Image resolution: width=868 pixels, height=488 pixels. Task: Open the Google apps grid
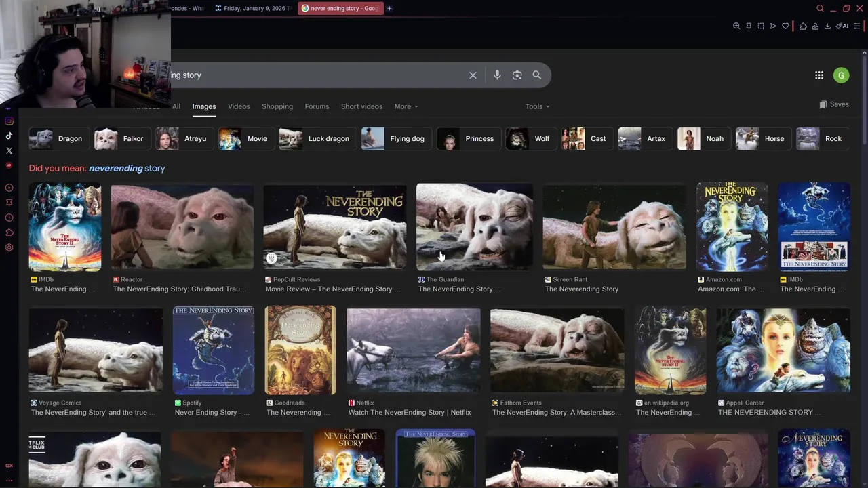click(819, 75)
